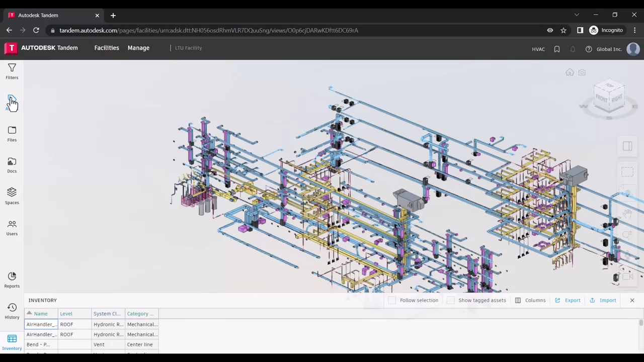The width and height of the screenshot is (644, 362).
Task: Enable the Show tagged assets checkbox
Action: 450,300
